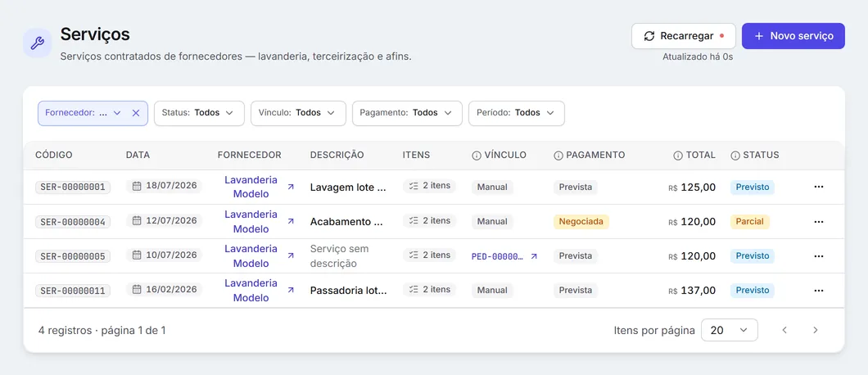The width and height of the screenshot is (868, 375).
Task: Click Serviço sem descrição text
Action: (339, 256)
